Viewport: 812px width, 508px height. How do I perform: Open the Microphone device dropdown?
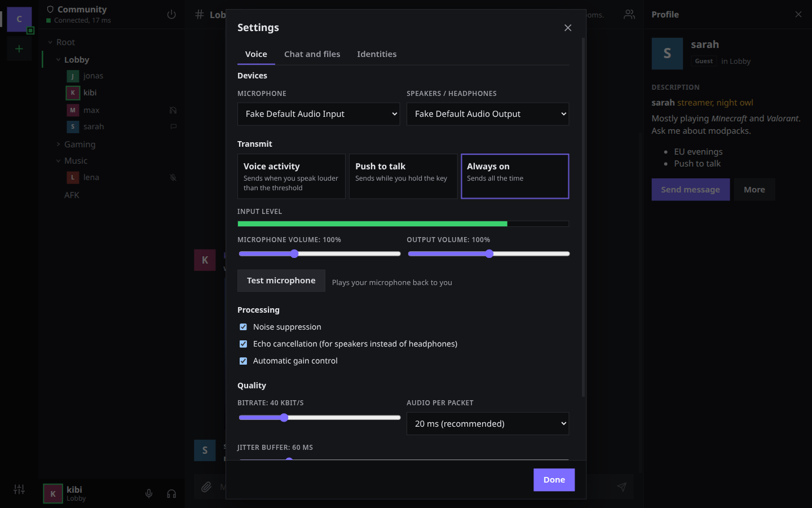coord(319,114)
